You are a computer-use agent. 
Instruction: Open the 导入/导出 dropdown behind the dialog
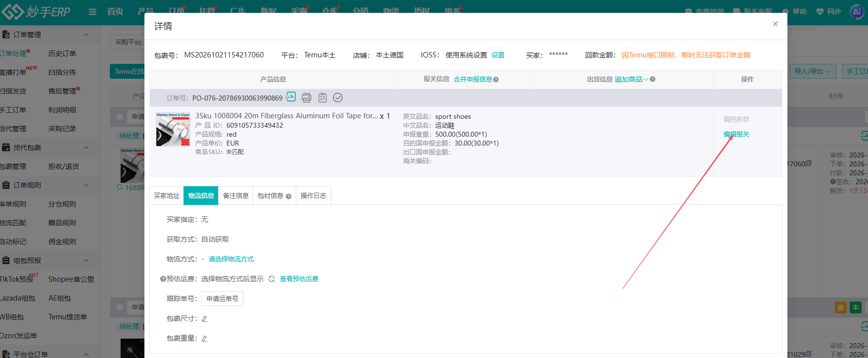[x=813, y=71]
